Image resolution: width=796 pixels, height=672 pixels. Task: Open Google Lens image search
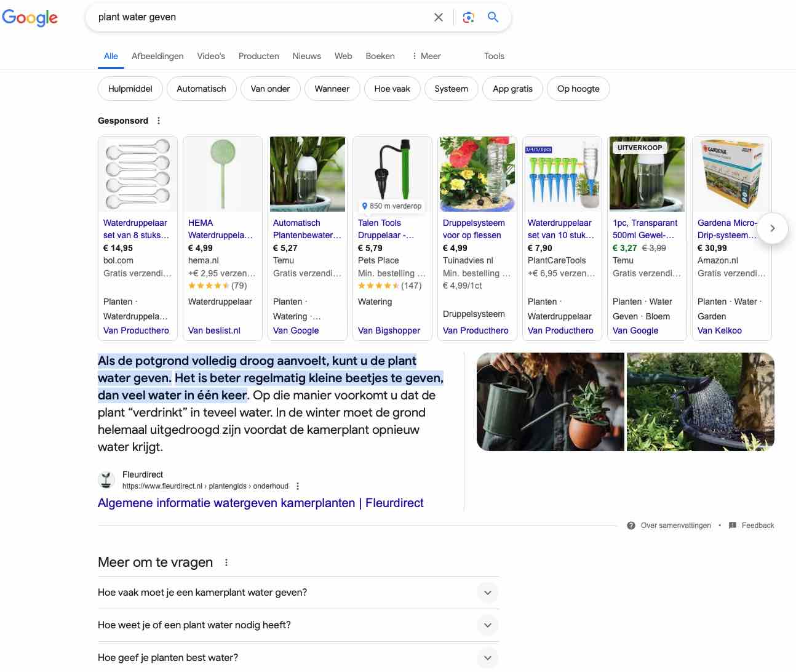tap(468, 17)
